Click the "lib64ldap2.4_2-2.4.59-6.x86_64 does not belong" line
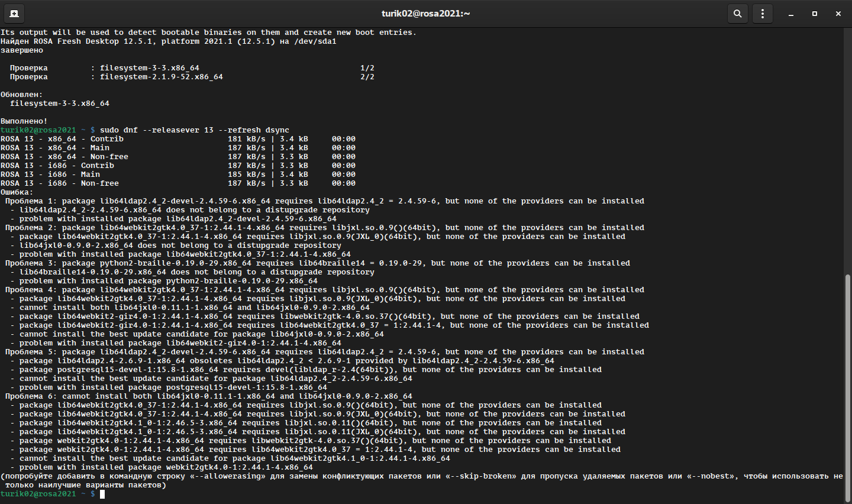Viewport: 852px width, 504px height. click(x=190, y=210)
